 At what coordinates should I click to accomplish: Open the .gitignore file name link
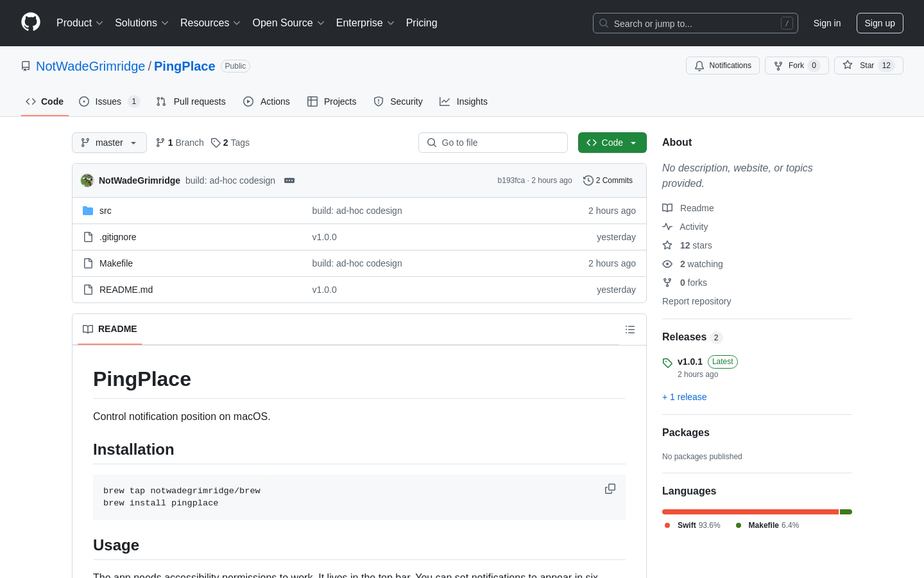point(118,237)
